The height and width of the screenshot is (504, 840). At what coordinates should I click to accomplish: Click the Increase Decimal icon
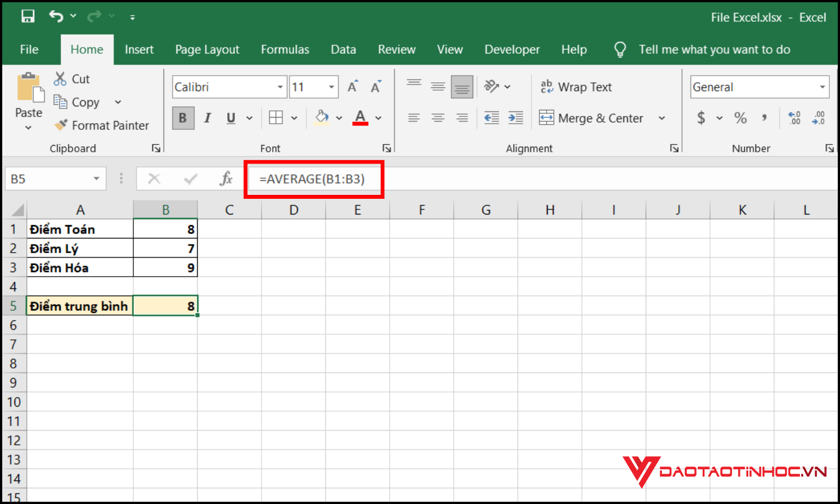(794, 118)
